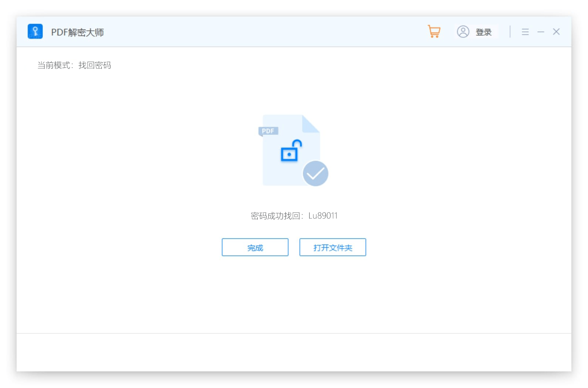This screenshot has width=588, height=388.
Task: Click the blue unlocked padlock icon
Action: click(291, 150)
